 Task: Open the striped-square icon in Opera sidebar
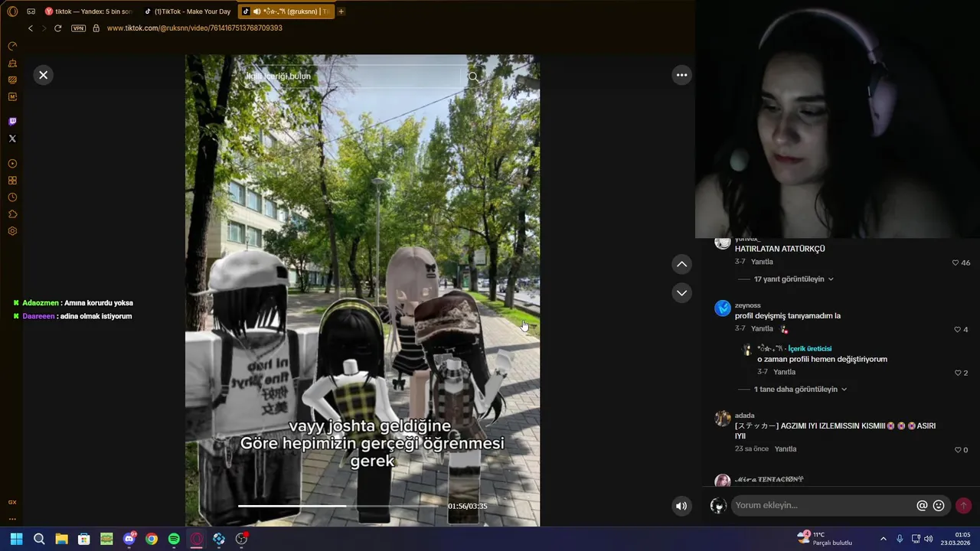[12, 80]
